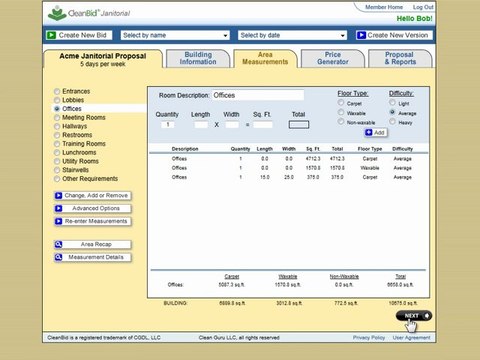This screenshot has height=360, width=480.
Task: Click the Carpet summary column heading
Action: [x=232, y=277]
